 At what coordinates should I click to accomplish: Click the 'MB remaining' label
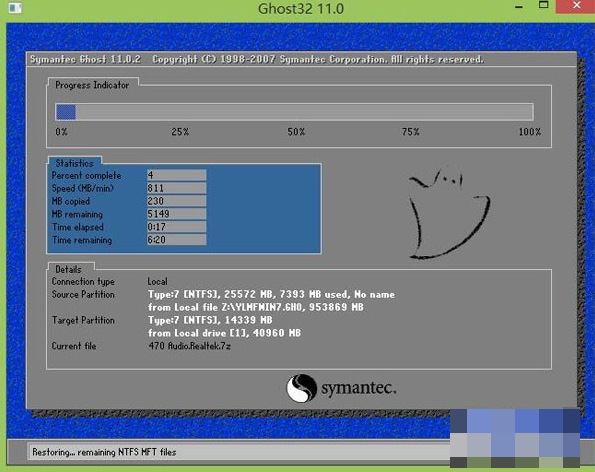coord(77,214)
